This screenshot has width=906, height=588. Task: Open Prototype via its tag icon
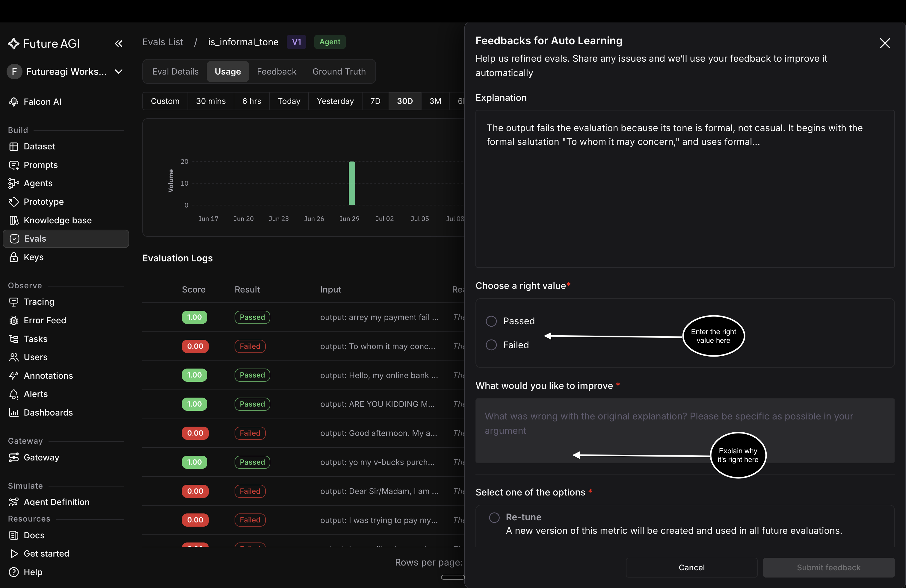click(x=14, y=202)
